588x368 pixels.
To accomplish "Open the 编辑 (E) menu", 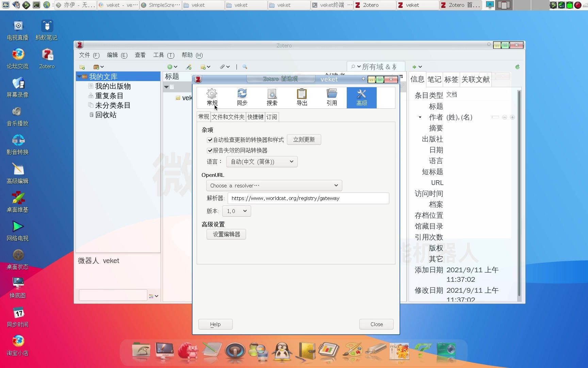I will [117, 55].
